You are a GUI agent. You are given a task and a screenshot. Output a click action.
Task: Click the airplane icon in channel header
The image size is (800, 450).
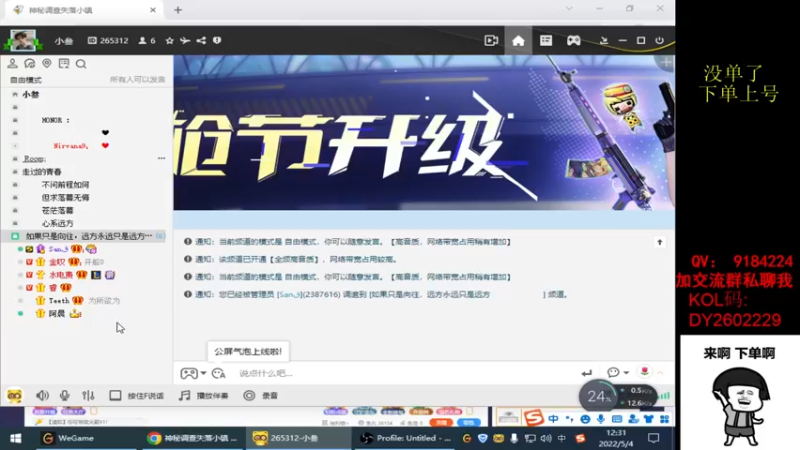185,40
